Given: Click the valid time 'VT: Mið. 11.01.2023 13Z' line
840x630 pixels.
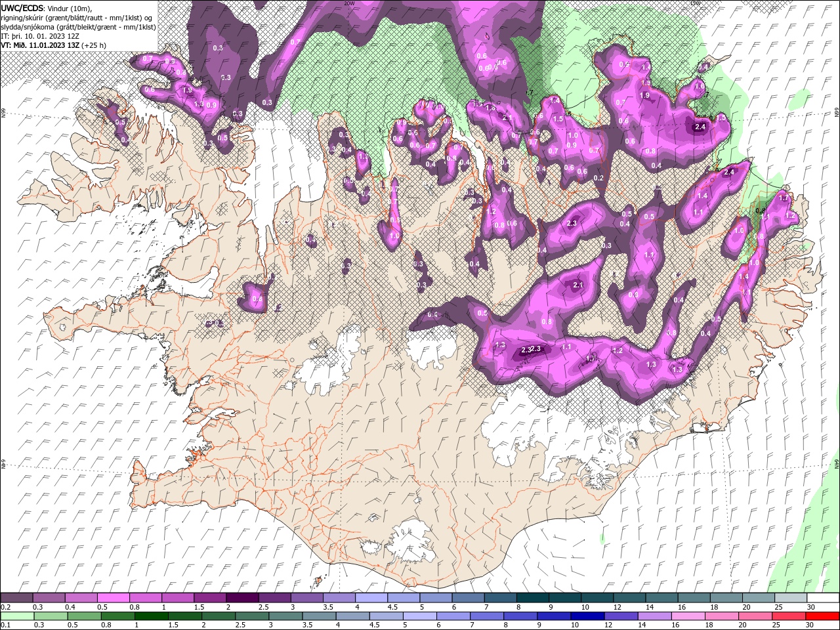Looking at the screenshot, I should coord(41,45).
